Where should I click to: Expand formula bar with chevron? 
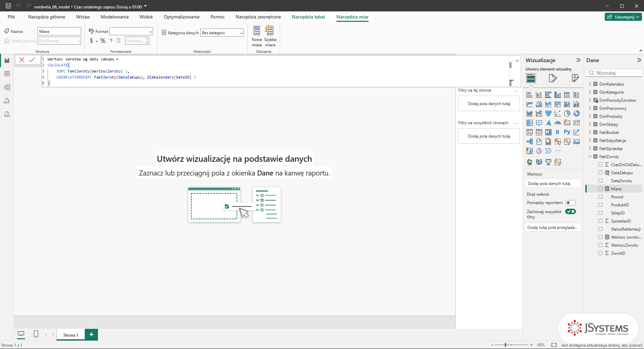click(517, 61)
